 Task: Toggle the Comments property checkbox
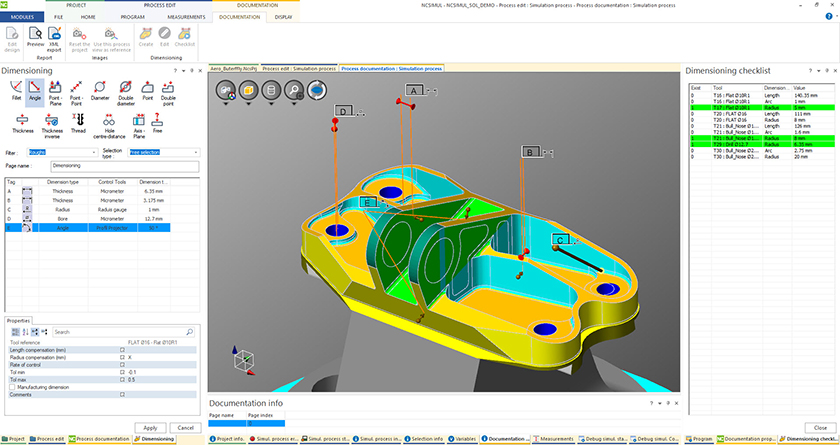tap(123, 395)
